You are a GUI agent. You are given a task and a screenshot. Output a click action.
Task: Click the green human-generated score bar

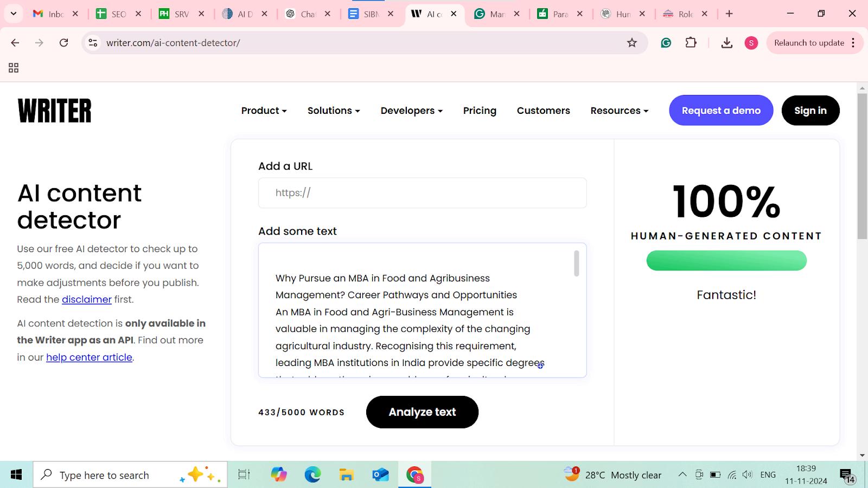tap(726, 260)
